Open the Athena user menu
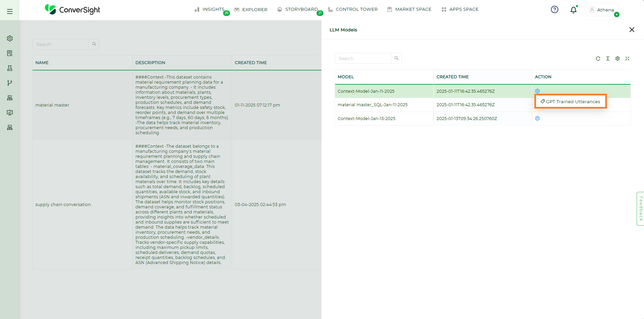644x319 pixels. point(602,10)
